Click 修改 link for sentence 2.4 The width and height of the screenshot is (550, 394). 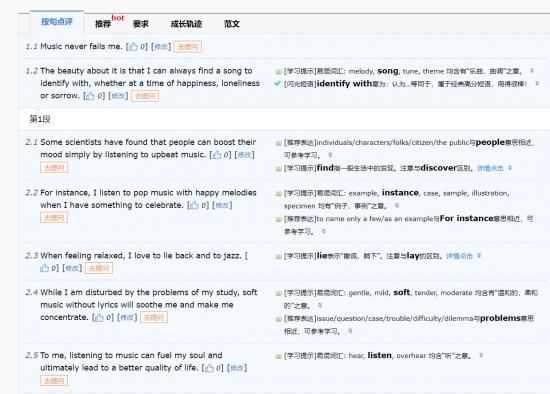tap(127, 318)
